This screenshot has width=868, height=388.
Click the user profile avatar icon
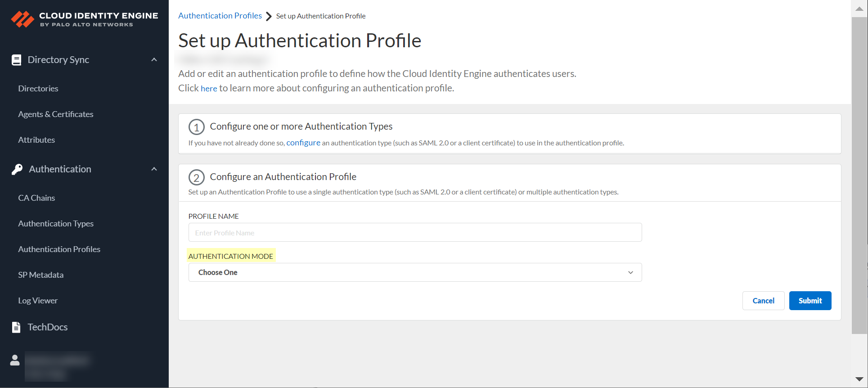coord(15,360)
